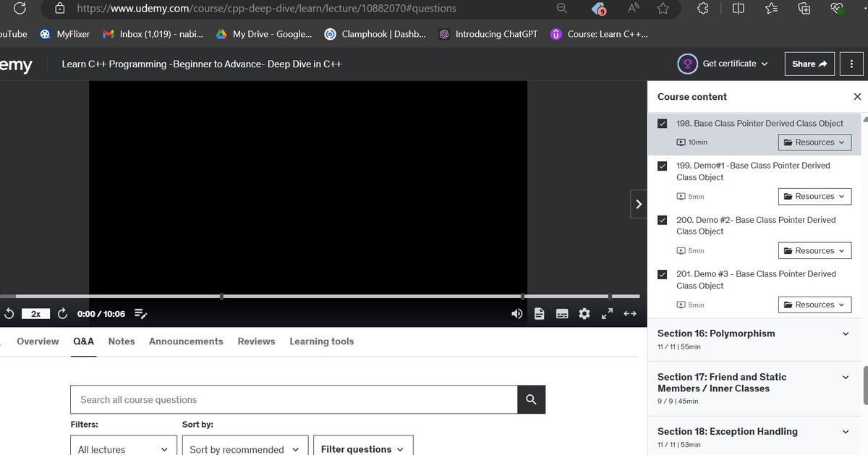Viewport: 868px width, 455px height.
Task: Open Resources dropdown for lecture 198
Action: pyautogui.click(x=814, y=143)
